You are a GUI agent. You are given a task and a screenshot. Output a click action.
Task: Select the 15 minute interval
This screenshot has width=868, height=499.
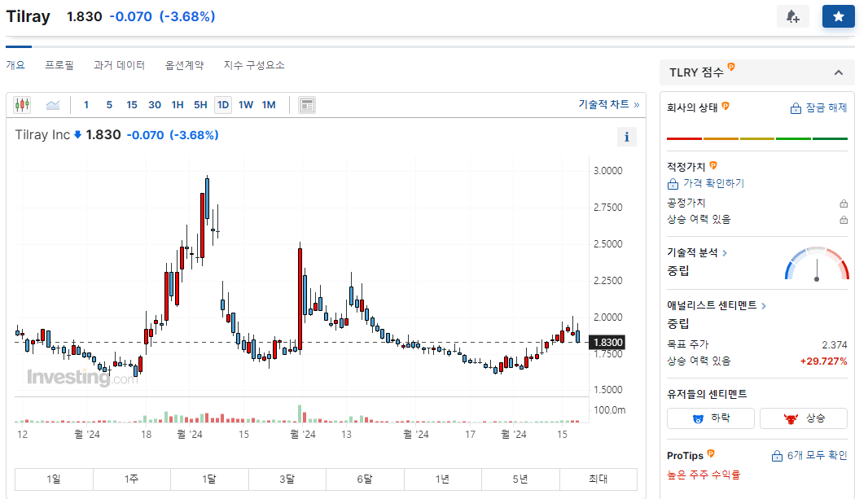point(132,104)
